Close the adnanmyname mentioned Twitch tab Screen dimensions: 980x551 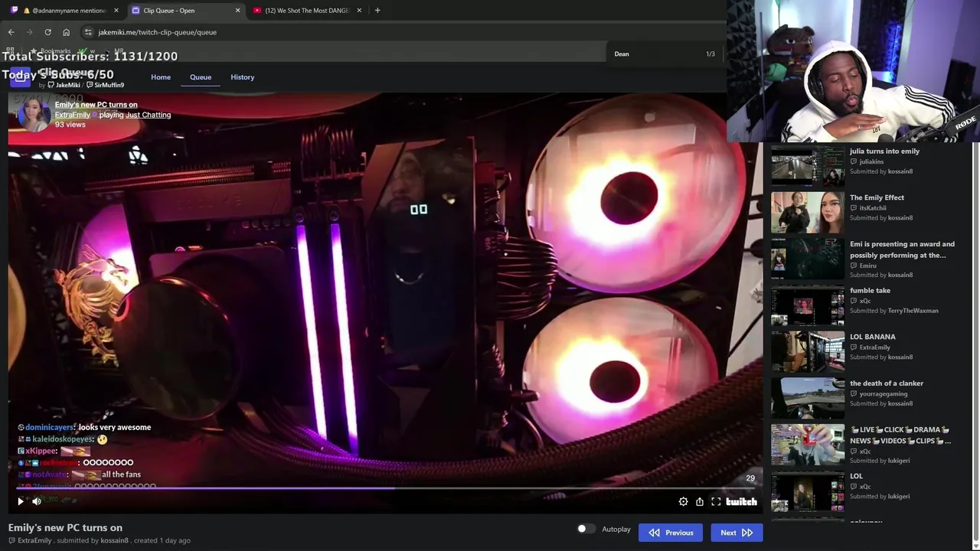116,11
